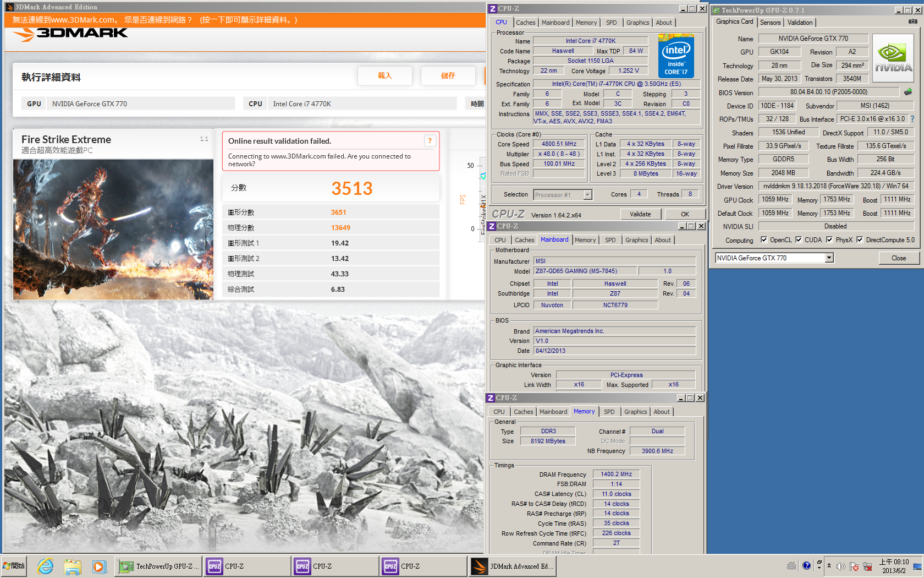This screenshot has height=578, width=924.
Task: Click the 載入 load button in 3DMark
Action: click(384, 76)
